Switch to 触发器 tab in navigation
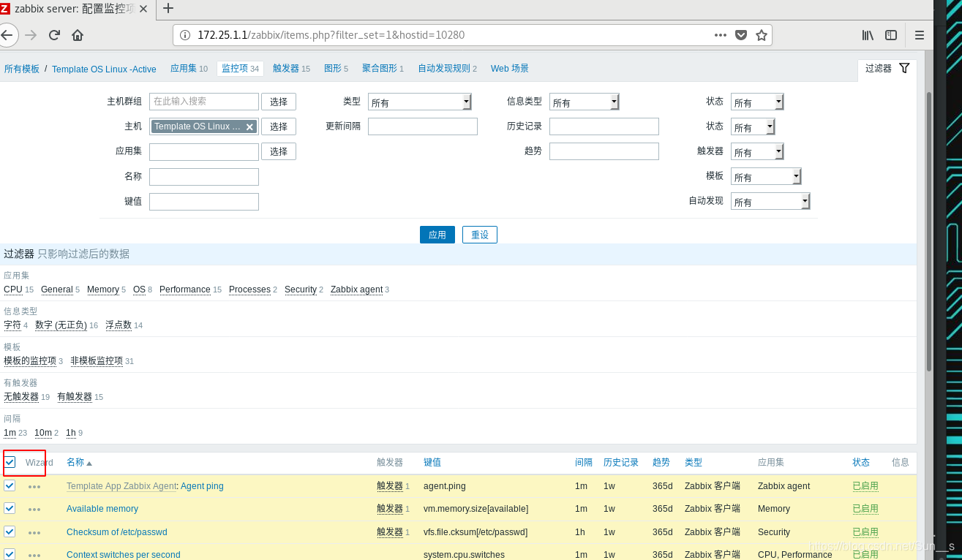 coord(291,68)
